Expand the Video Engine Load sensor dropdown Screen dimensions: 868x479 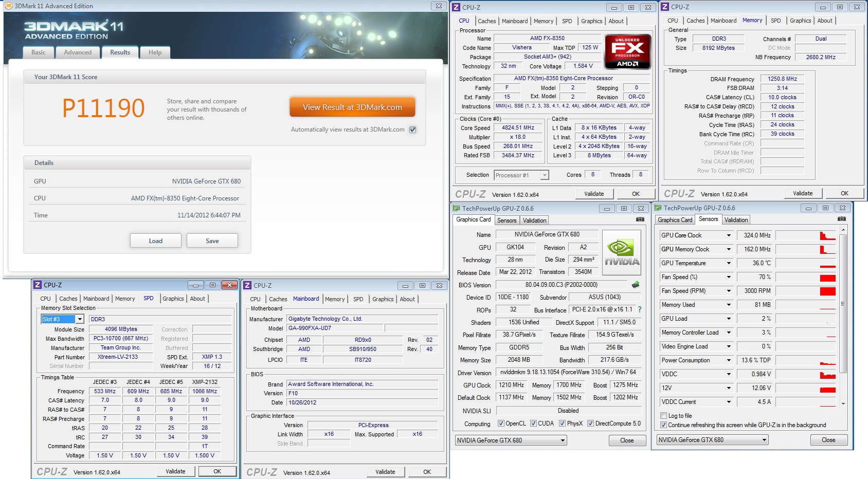click(x=729, y=346)
